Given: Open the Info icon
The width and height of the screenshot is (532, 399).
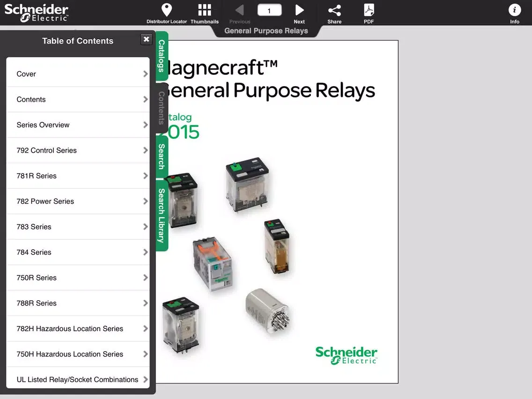Looking at the screenshot, I should click(x=514, y=10).
